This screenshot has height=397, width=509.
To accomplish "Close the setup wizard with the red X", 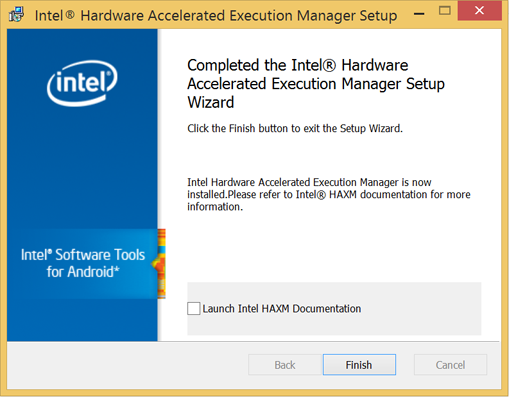I will point(479,11).
